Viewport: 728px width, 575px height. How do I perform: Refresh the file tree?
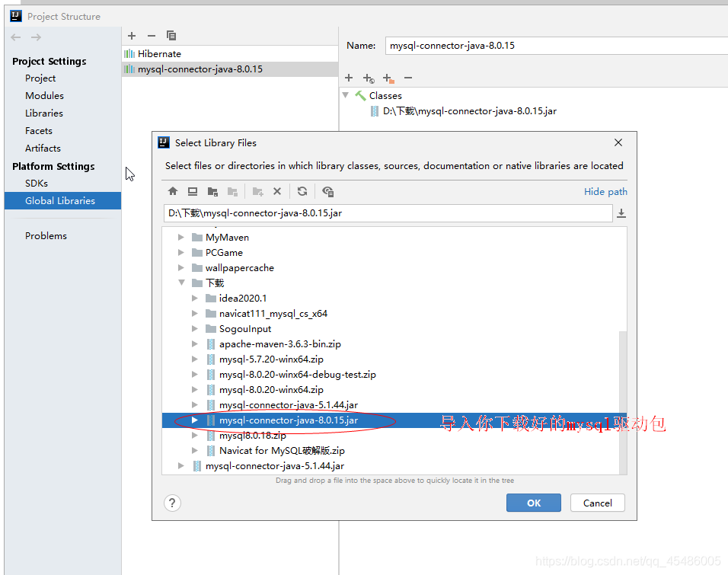(x=302, y=191)
